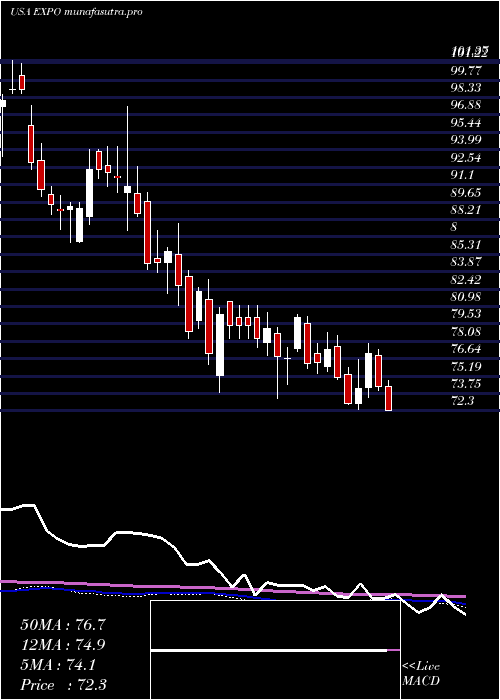The width and height of the screenshot is (500, 700).
Task: Click the 92.54 price axis label
Action: [x=466, y=157]
